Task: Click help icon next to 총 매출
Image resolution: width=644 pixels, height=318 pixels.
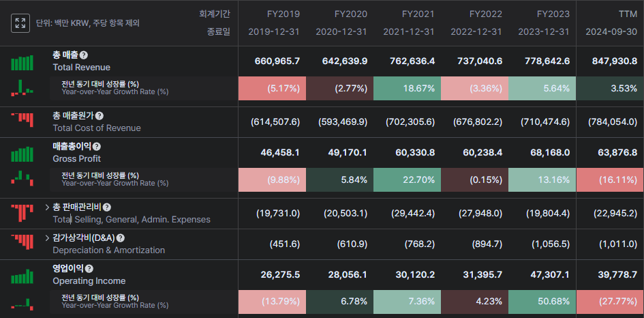Action: click(x=84, y=55)
